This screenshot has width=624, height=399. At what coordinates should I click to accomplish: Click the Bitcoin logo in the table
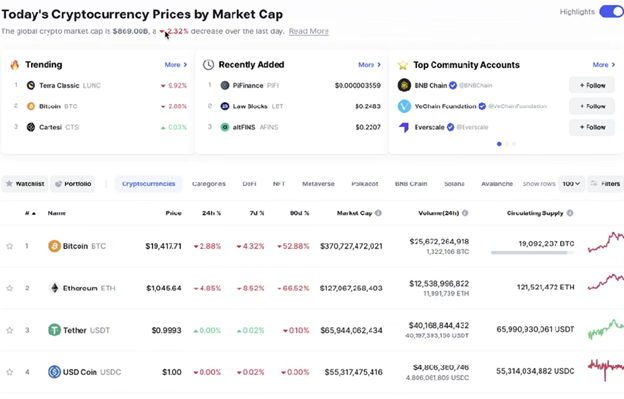[54, 246]
